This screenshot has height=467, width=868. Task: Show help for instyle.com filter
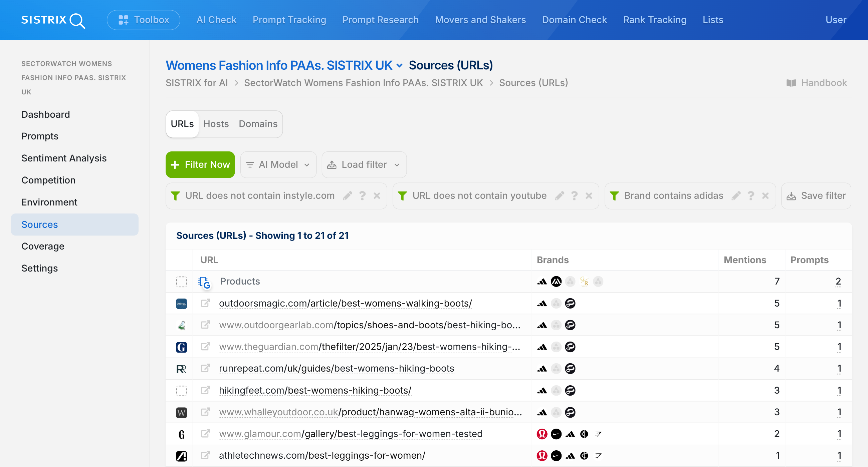[x=363, y=195]
